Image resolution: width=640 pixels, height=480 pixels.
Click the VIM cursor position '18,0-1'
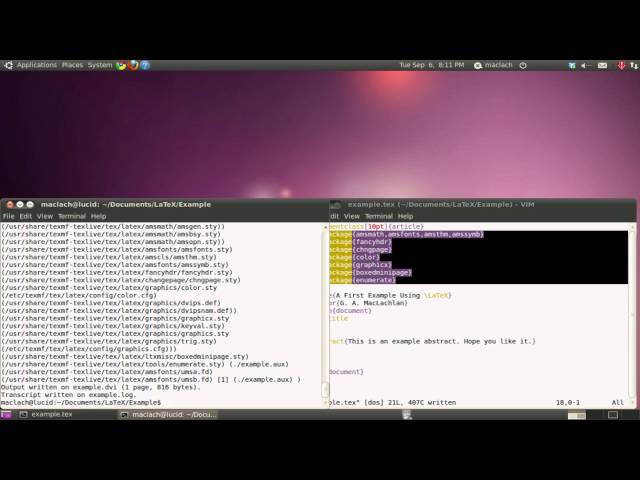coord(568,402)
